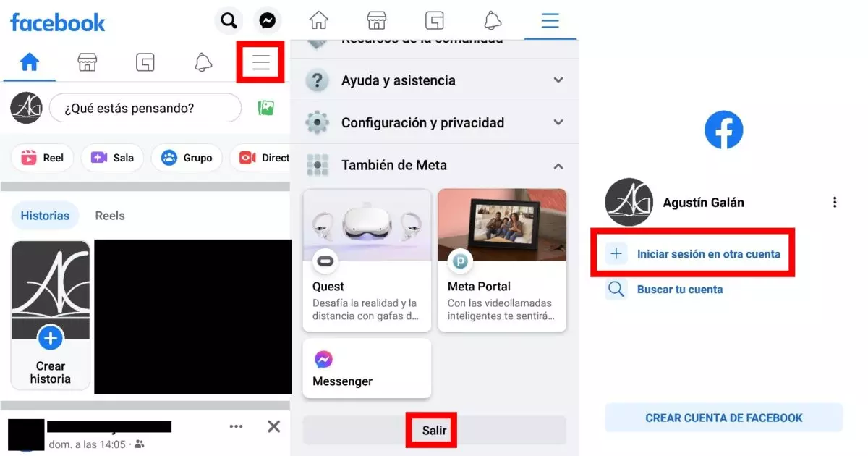
Task: Switch to the Reels tab
Action: 110,216
